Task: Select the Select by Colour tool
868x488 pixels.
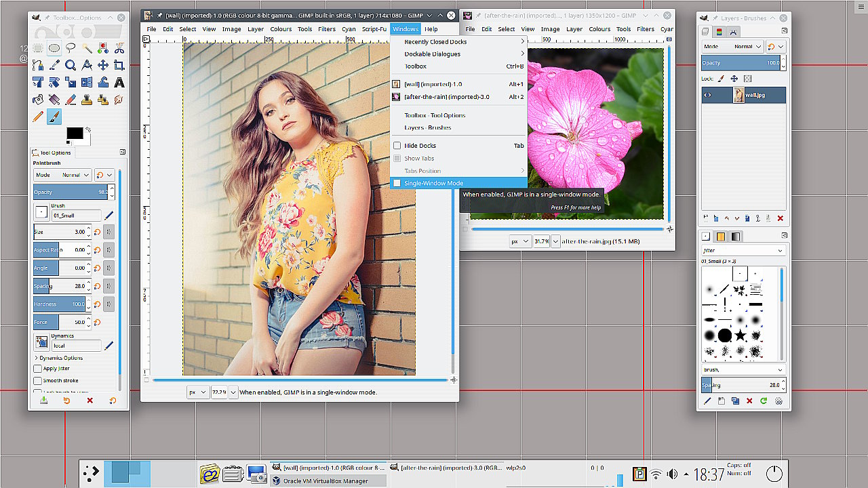Action: (x=103, y=48)
